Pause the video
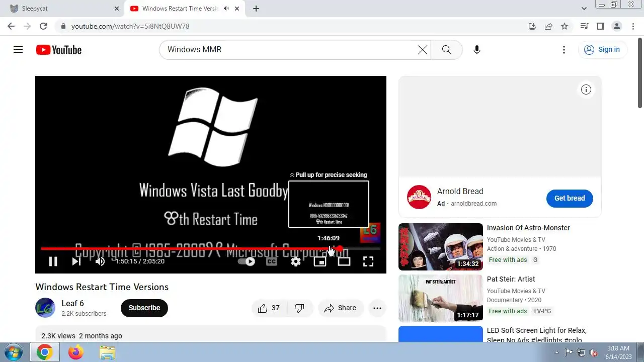This screenshot has height=362, width=644. coord(53,261)
